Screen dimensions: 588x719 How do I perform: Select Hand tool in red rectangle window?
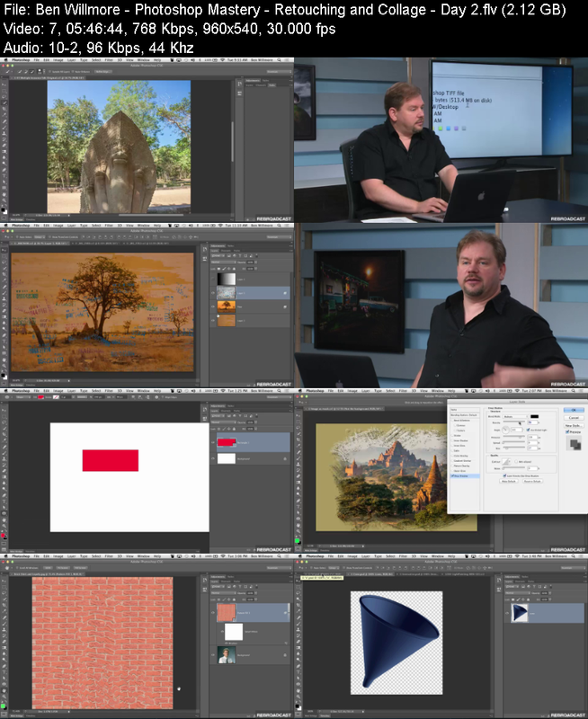(4, 520)
